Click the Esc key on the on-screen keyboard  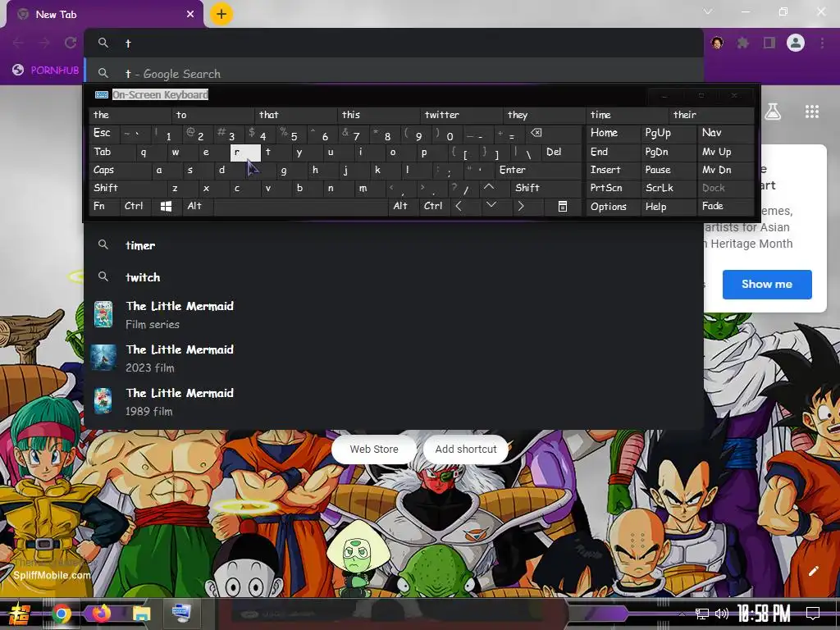[104, 133]
